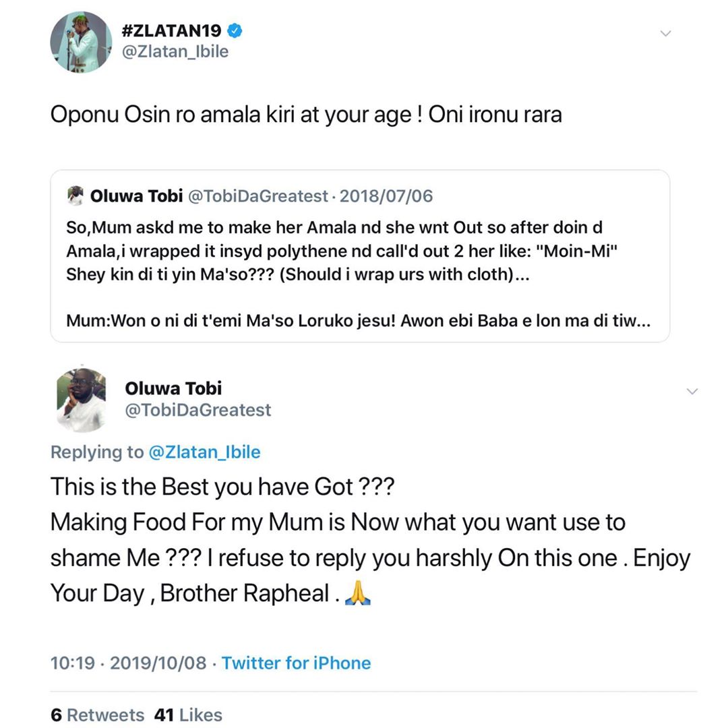Click the 2018/07/06 date of the quoted tweet

click(x=386, y=196)
